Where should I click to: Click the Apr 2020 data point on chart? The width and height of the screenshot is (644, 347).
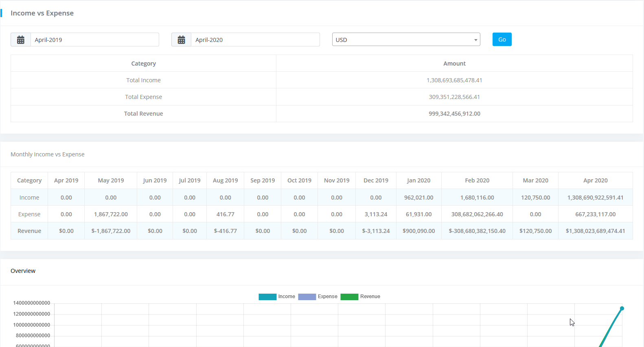[x=622, y=308]
